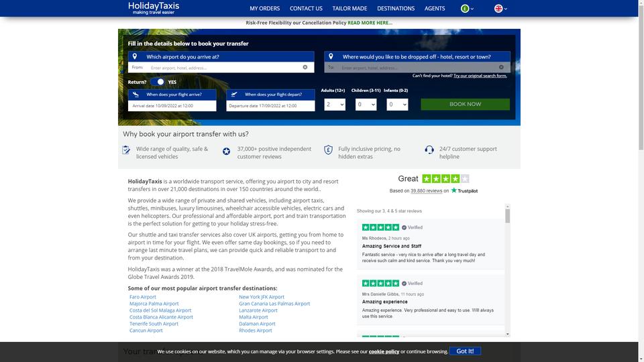Open the AGENTS menu item
The image size is (644, 362).
click(435, 8)
